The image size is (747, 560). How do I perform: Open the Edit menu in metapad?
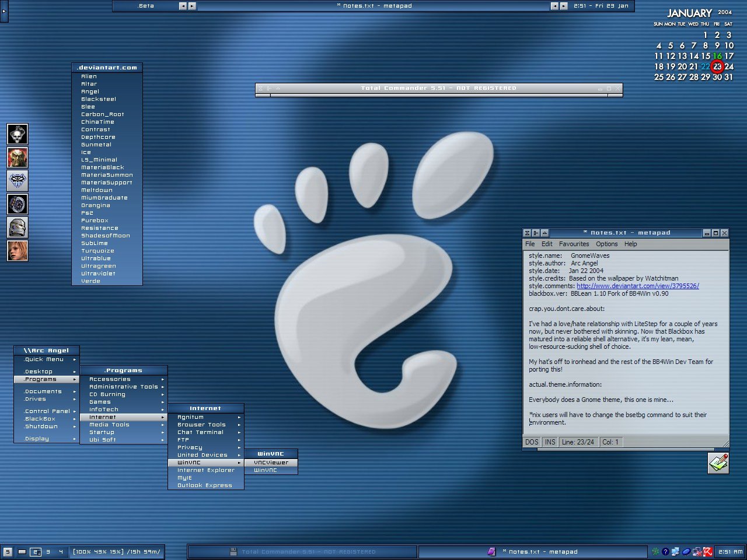547,244
